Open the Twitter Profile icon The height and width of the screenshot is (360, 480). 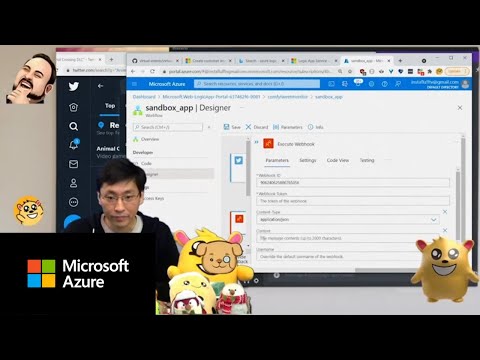point(73,183)
